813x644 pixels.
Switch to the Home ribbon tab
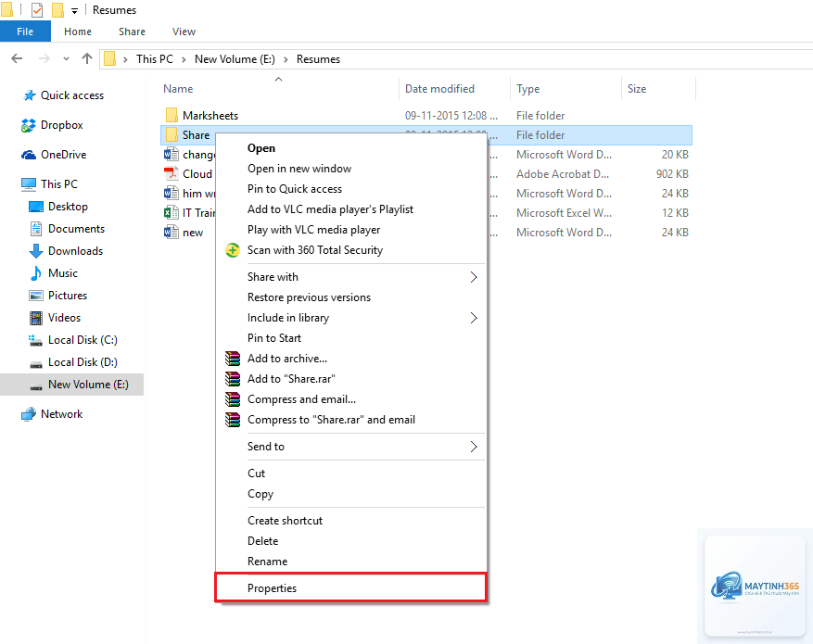click(78, 32)
